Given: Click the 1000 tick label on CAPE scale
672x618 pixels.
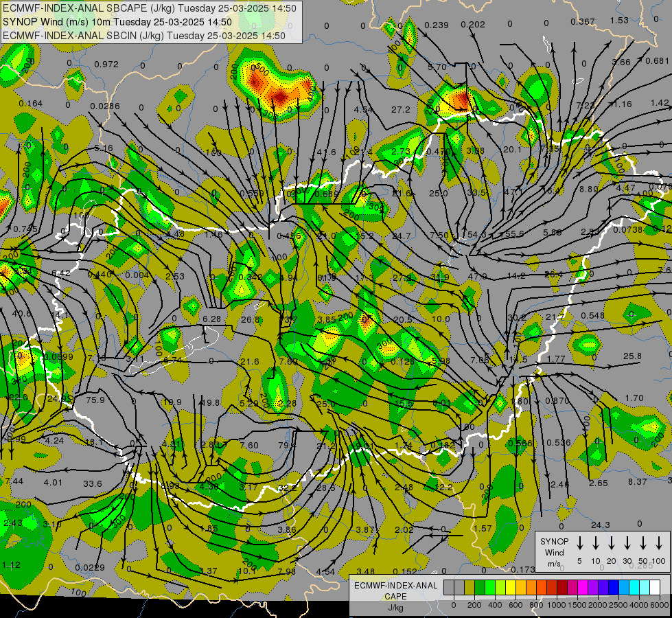Looking at the screenshot, I should [556, 605].
